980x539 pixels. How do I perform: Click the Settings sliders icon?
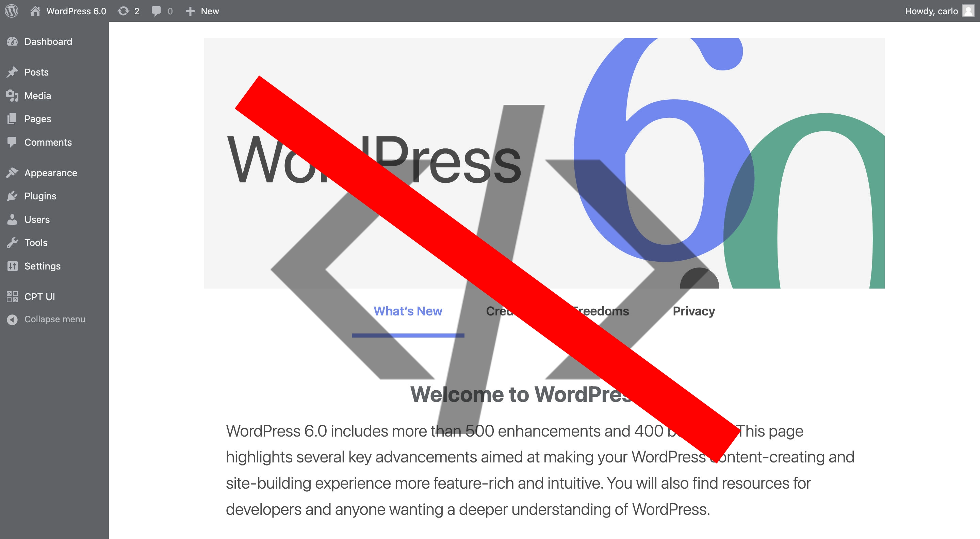pos(12,266)
